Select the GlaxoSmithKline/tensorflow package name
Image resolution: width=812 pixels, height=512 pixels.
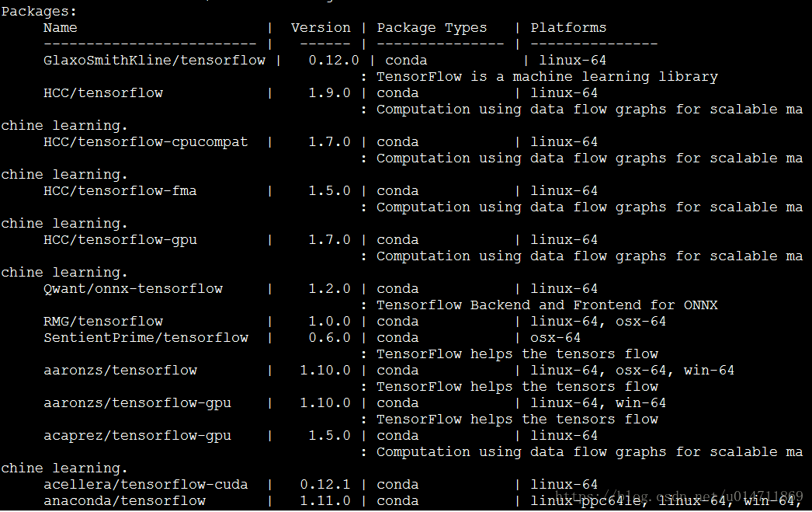154,60
